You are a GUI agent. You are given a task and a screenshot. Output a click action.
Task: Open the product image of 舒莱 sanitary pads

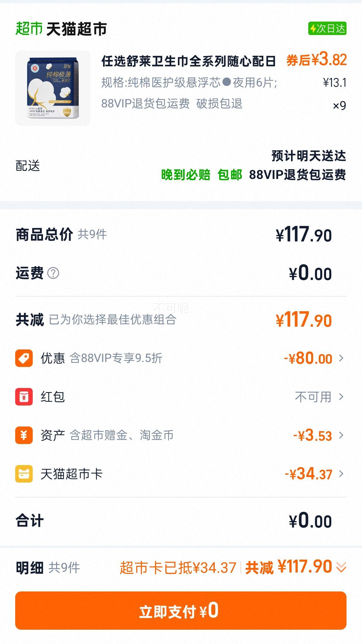[x=53, y=88]
